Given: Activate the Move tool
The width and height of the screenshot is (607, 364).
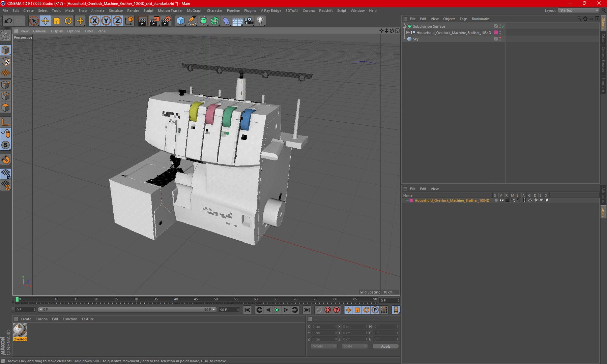Looking at the screenshot, I should tap(45, 21).
